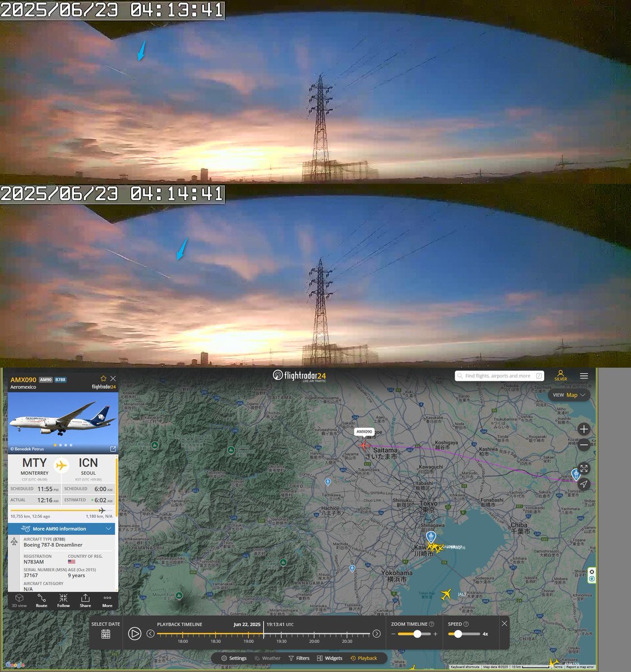Image resolution: width=631 pixels, height=672 pixels.
Task: Click the flightradar24 logo
Action: (x=299, y=376)
